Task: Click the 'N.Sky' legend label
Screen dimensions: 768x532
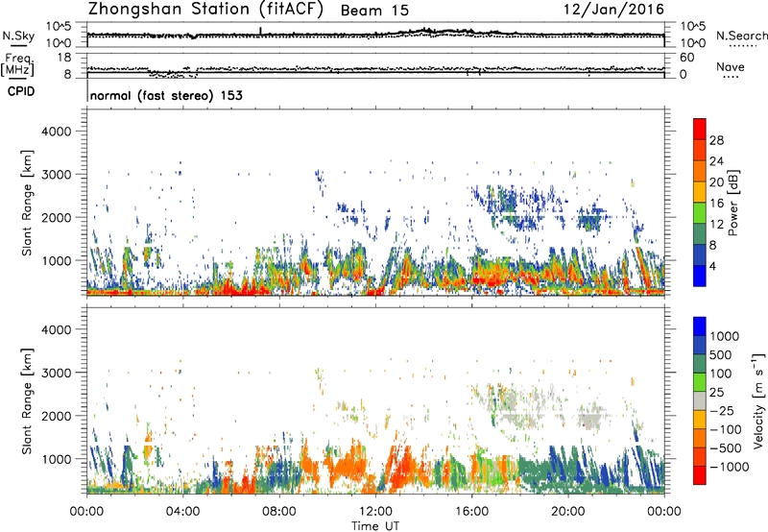Action: point(18,36)
